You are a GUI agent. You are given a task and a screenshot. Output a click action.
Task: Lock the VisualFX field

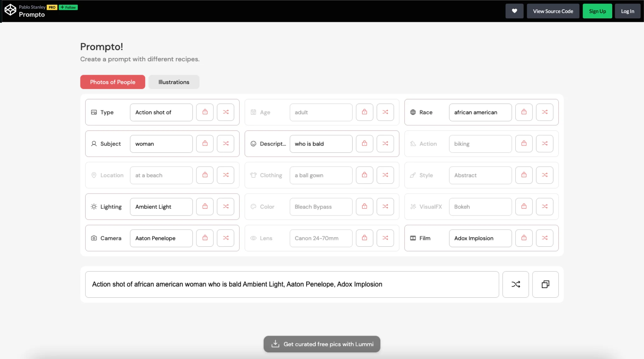[524, 207]
